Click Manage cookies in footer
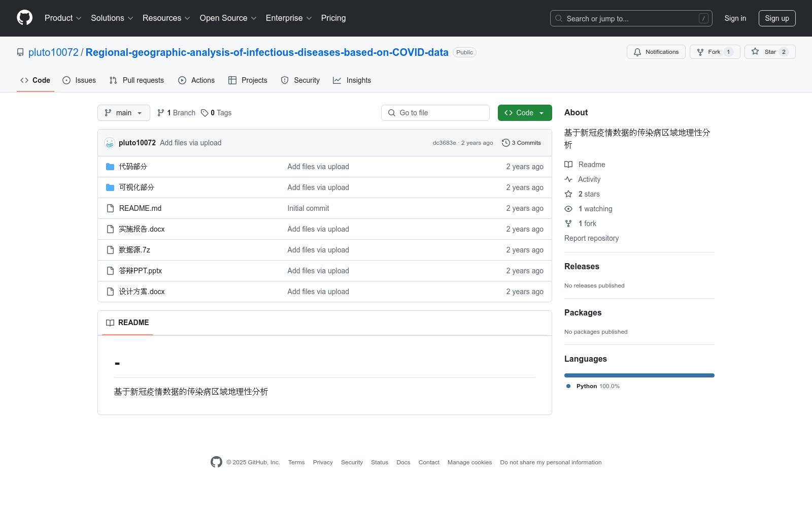Image resolution: width=812 pixels, height=508 pixels. 469,462
